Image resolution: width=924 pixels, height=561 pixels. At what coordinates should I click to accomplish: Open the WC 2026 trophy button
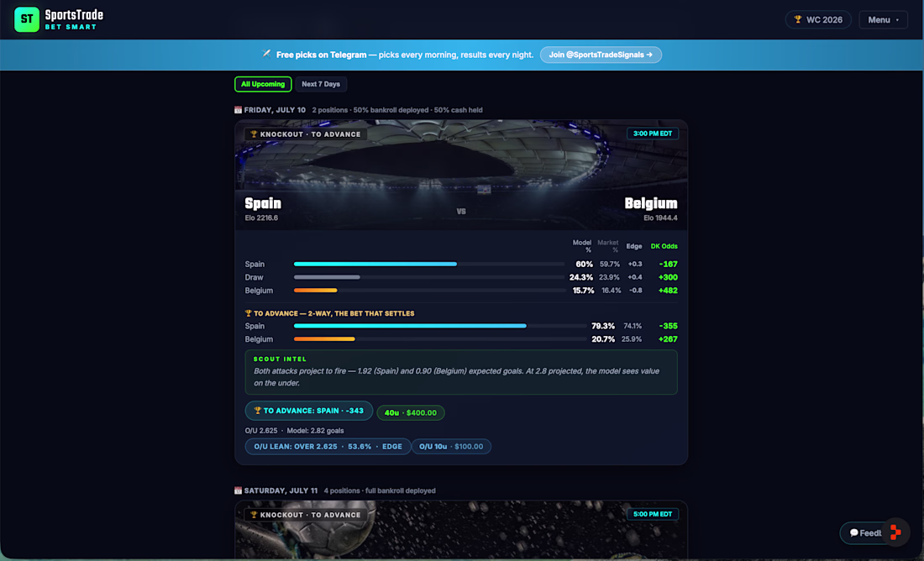point(818,19)
